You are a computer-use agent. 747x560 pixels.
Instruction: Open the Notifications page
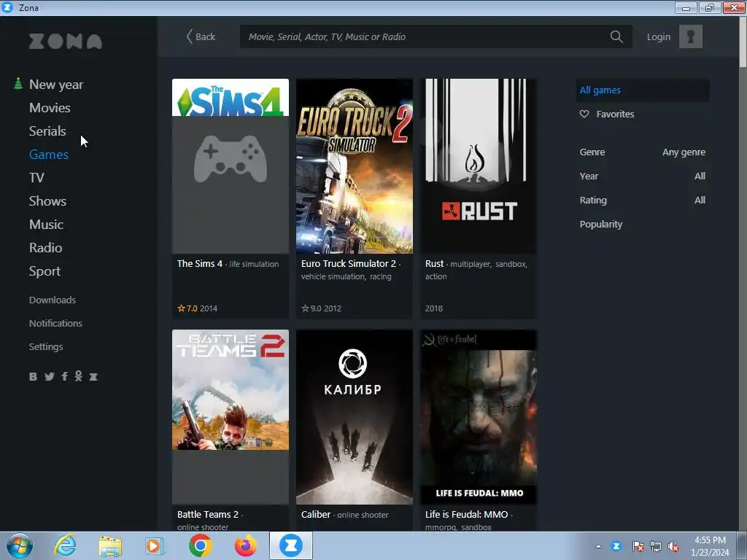coord(55,323)
